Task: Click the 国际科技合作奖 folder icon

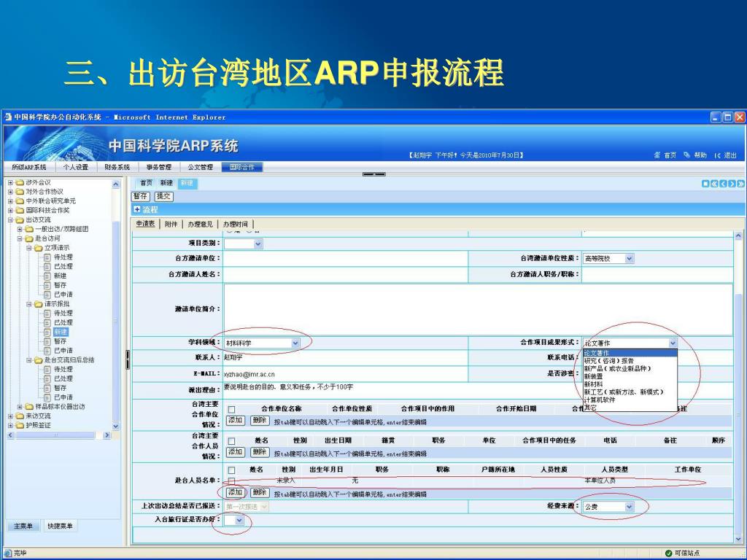Action: (x=20, y=210)
